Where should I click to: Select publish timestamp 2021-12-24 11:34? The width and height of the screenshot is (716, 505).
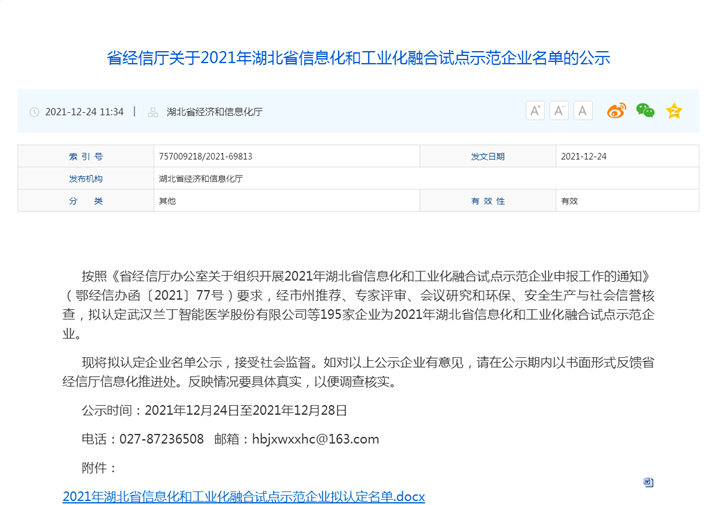click(84, 112)
